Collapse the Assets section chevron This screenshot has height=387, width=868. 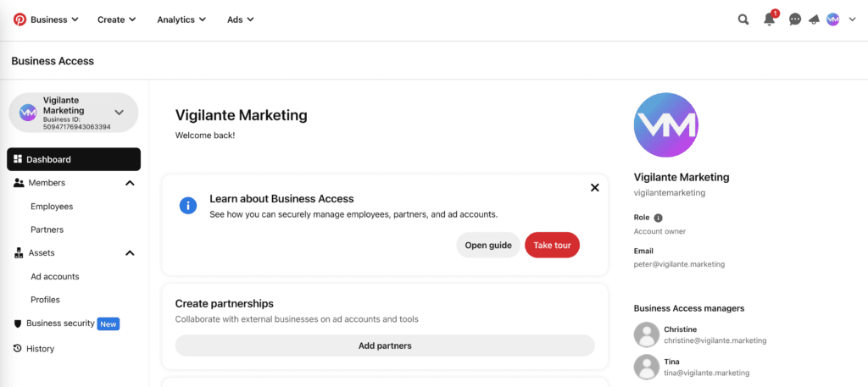[x=130, y=253]
